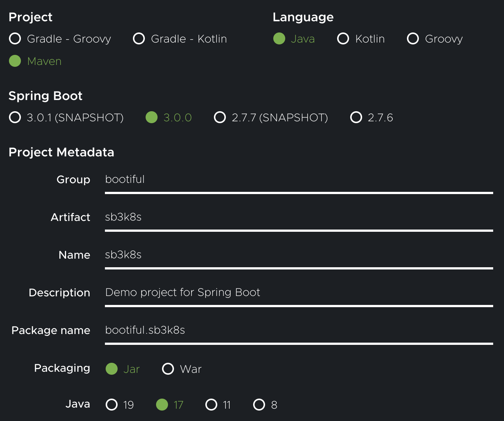The width and height of the screenshot is (504, 421).
Task: Edit the Description text field
Action: (299, 293)
